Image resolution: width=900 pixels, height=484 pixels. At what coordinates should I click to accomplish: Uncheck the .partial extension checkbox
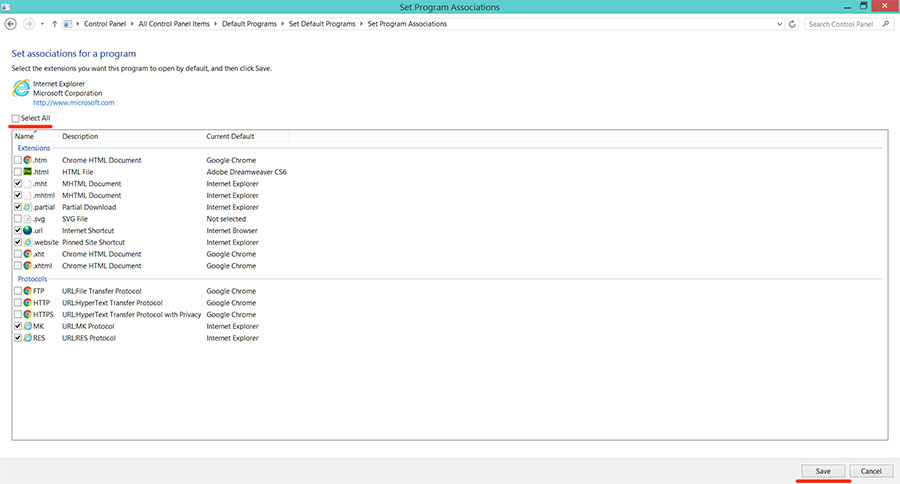tap(18, 207)
